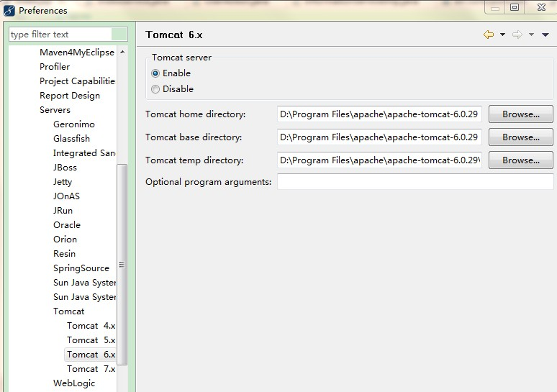Select Profiler in the preferences tree
Viewport: 557px width, 392px height.
pos(55,67)
